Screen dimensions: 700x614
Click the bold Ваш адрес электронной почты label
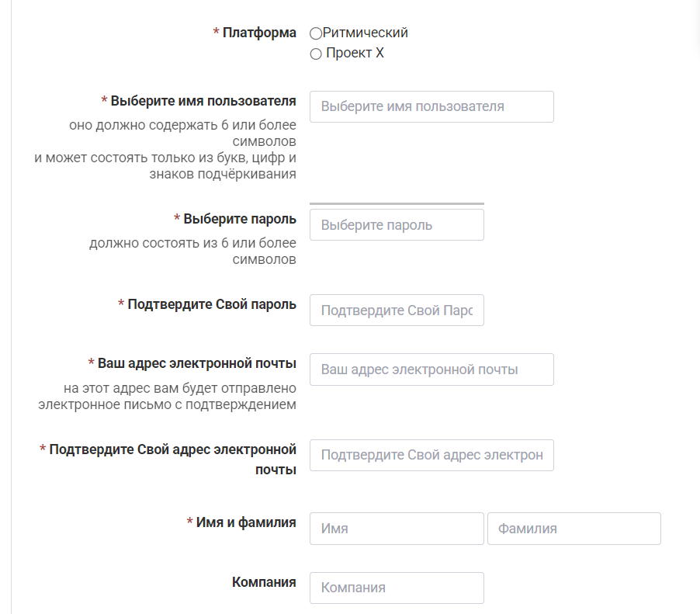pos(197,363)
